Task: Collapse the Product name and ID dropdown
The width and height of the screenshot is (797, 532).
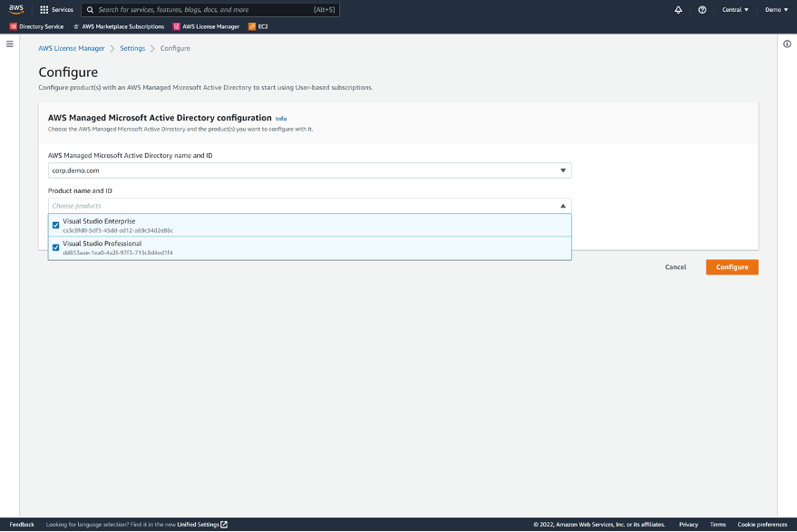Action: click(562, 206)
